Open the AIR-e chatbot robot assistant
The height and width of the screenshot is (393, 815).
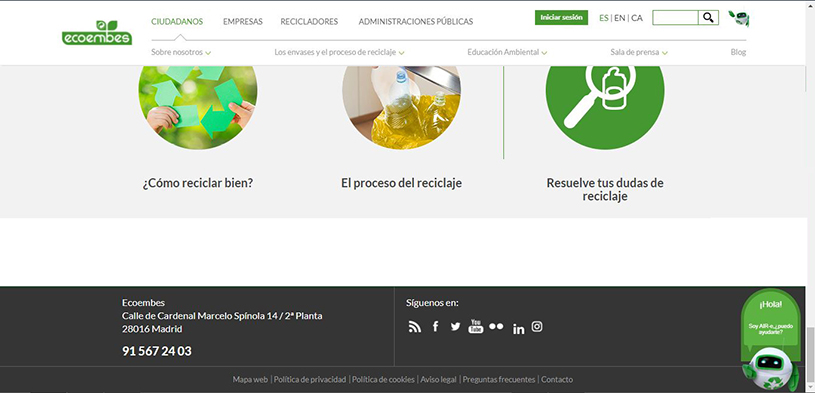click(771, 369)
